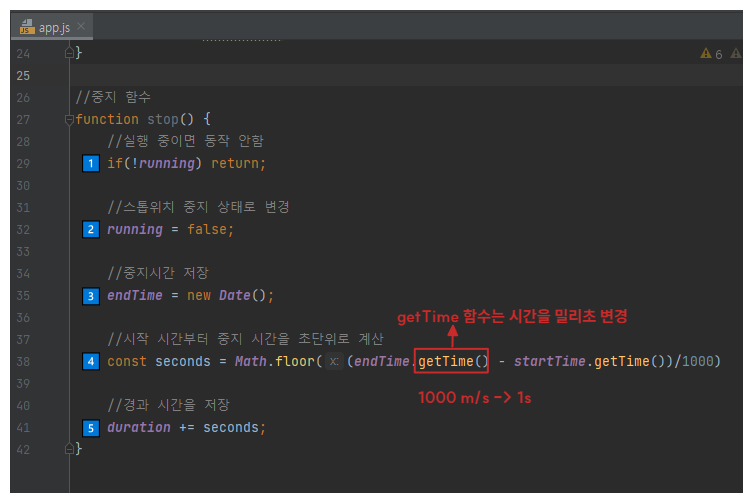Click the comment '//실행 중이면 동작 안함'
Viewport: 753px width, 503px height.
(x=185, y=141)
